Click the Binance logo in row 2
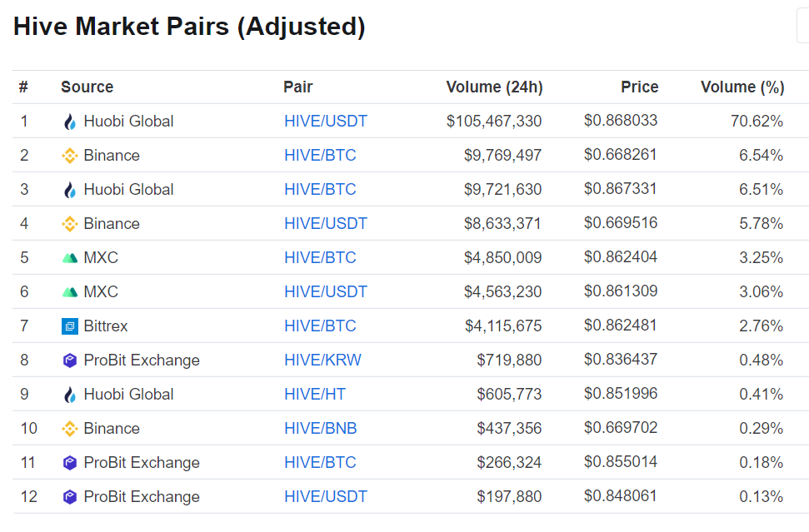Viewport: 809px width, 532px height. point(70,156)
